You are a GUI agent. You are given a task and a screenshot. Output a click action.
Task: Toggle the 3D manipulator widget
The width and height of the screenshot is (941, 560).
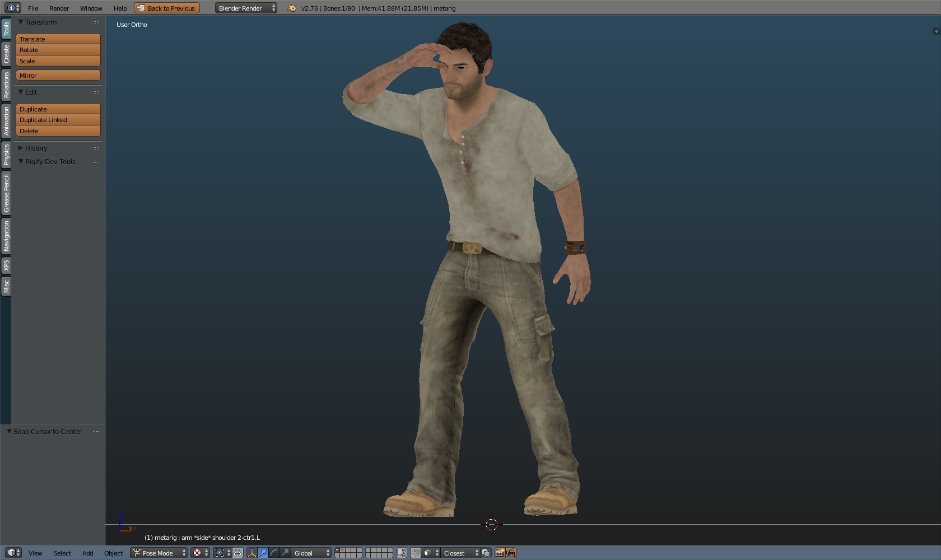click(x=251, y=553)
